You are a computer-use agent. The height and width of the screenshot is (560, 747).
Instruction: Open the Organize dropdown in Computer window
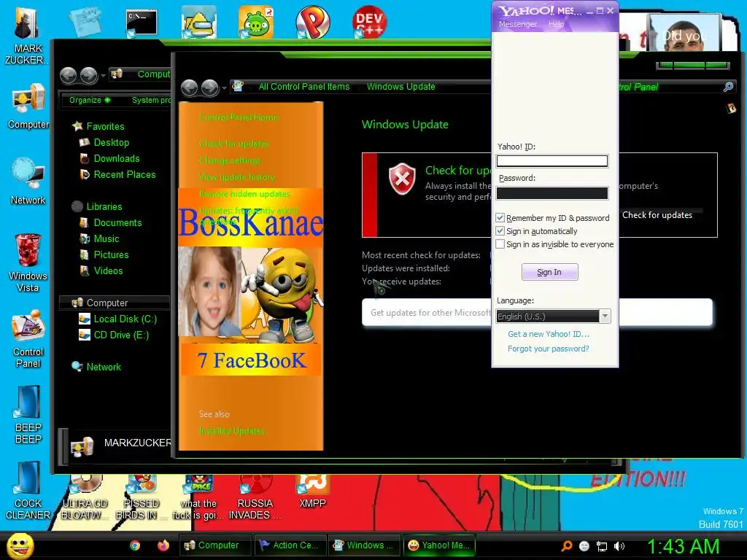tap(90, 100)
